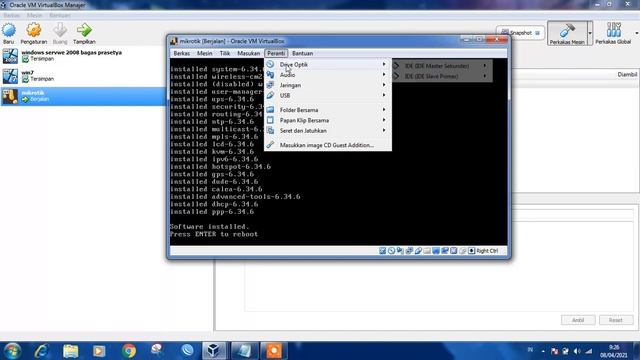Open Bantuan menu in mikrotik VM window

(x=302, y=53)
